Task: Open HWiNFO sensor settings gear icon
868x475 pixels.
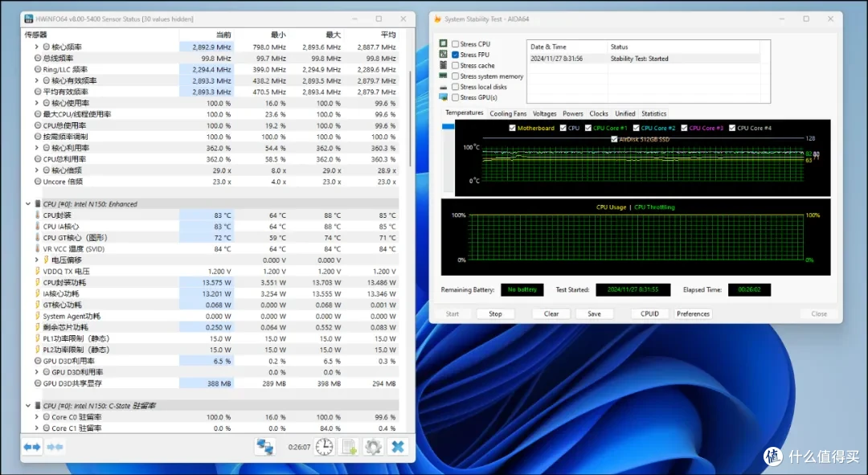Action: tap(373, 447)
